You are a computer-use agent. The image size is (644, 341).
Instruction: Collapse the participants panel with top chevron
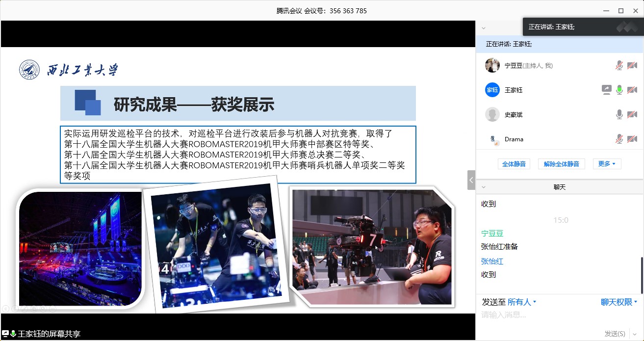pos(484,28)
